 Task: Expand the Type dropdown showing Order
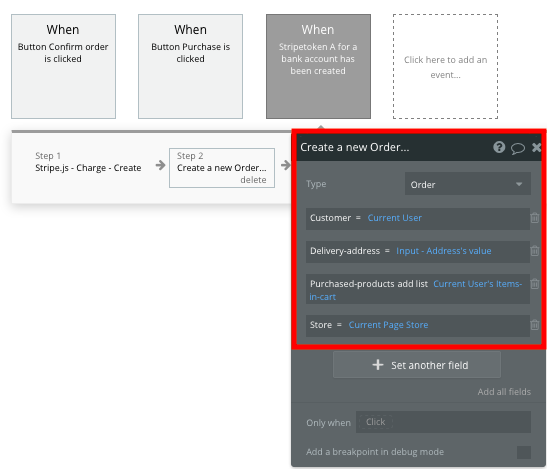[467, 184]
